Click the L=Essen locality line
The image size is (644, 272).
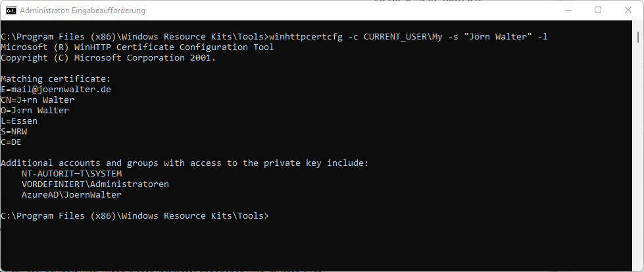pyautogui.click(x=19, y=121)
